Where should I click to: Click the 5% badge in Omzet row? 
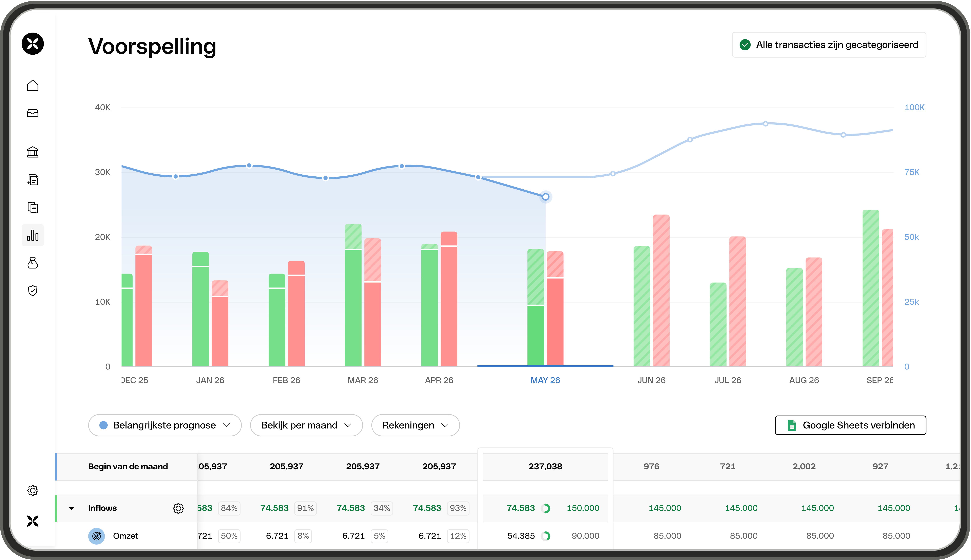tap(379, 536)
